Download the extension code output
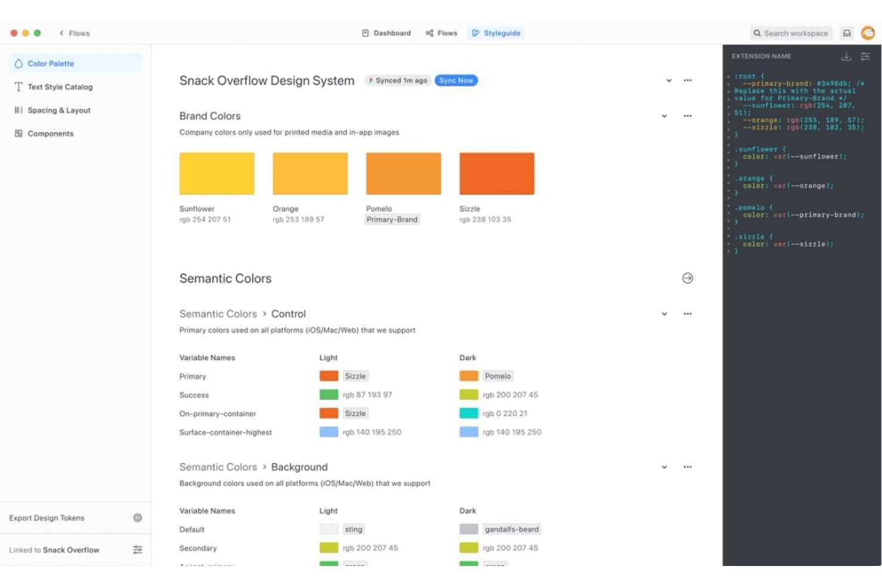 pyautogui.click(x=846, y=57)
